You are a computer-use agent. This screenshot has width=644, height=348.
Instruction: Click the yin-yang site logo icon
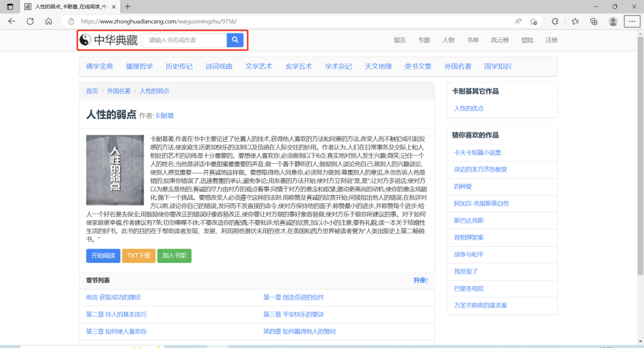(x=85, y=40)
